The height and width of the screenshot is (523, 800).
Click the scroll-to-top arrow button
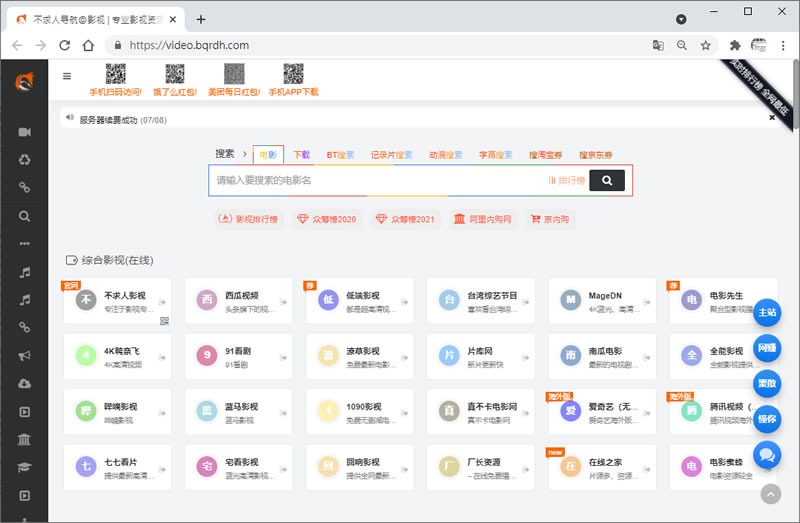[770, 493]
